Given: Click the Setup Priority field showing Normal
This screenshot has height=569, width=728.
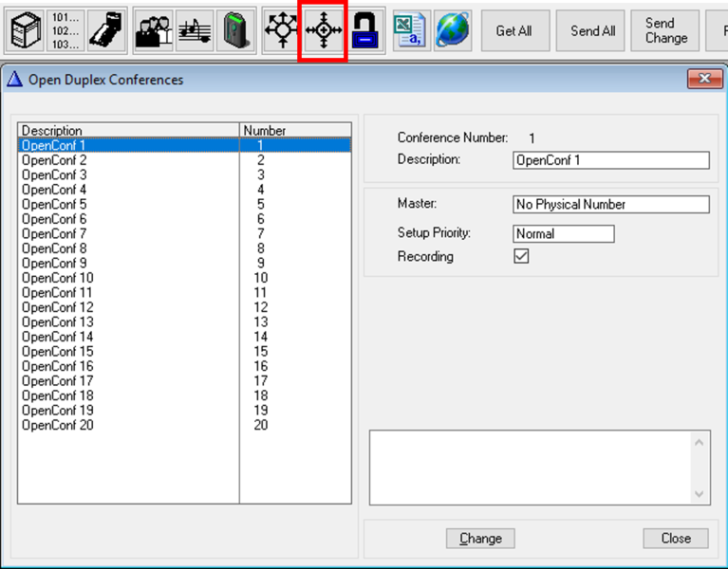Looking at the screenshot, I should coord(563,233).
